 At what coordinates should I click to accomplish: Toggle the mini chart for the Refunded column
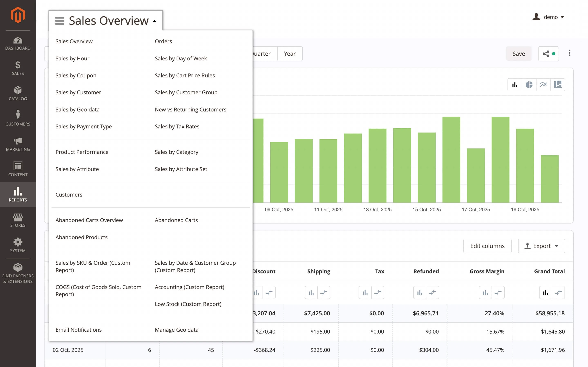(x=419, y=292)
